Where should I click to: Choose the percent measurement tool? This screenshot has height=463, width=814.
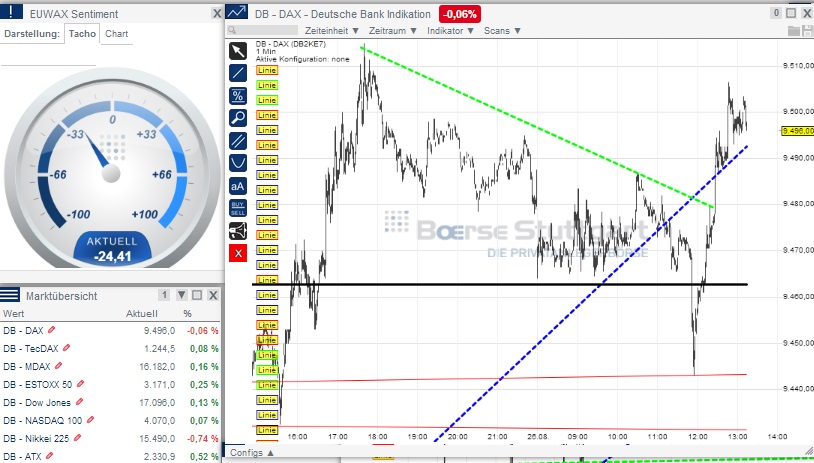tap(238, 96)
